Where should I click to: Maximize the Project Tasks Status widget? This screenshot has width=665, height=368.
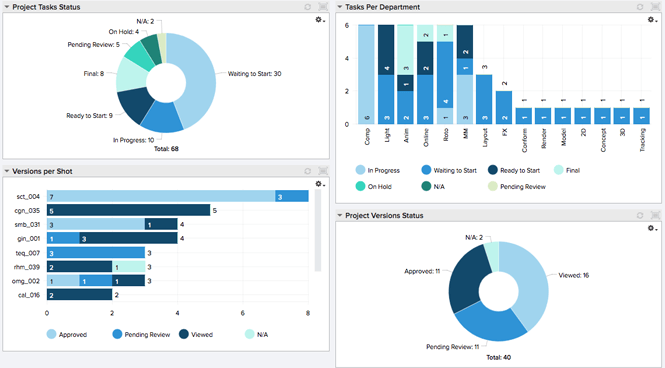[x=323, y=7]
